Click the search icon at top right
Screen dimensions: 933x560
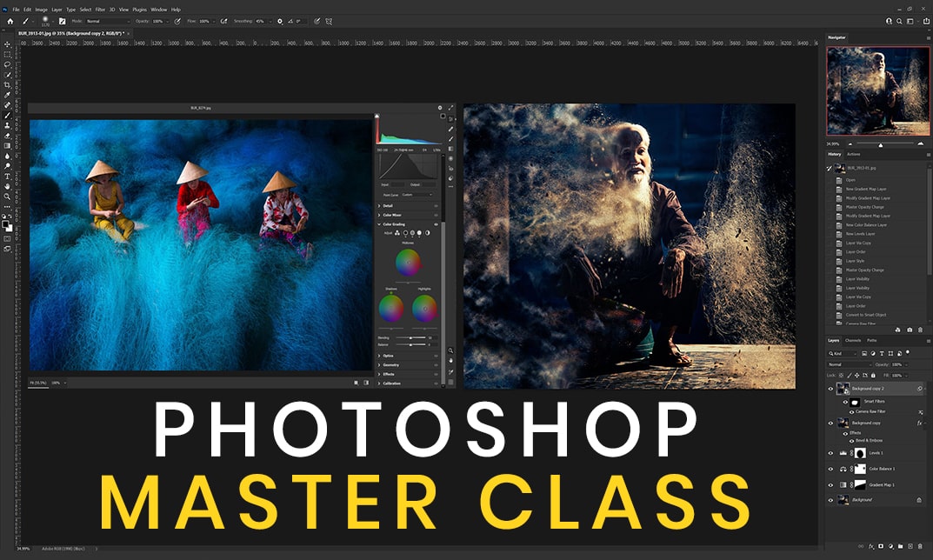coord(899,21)
